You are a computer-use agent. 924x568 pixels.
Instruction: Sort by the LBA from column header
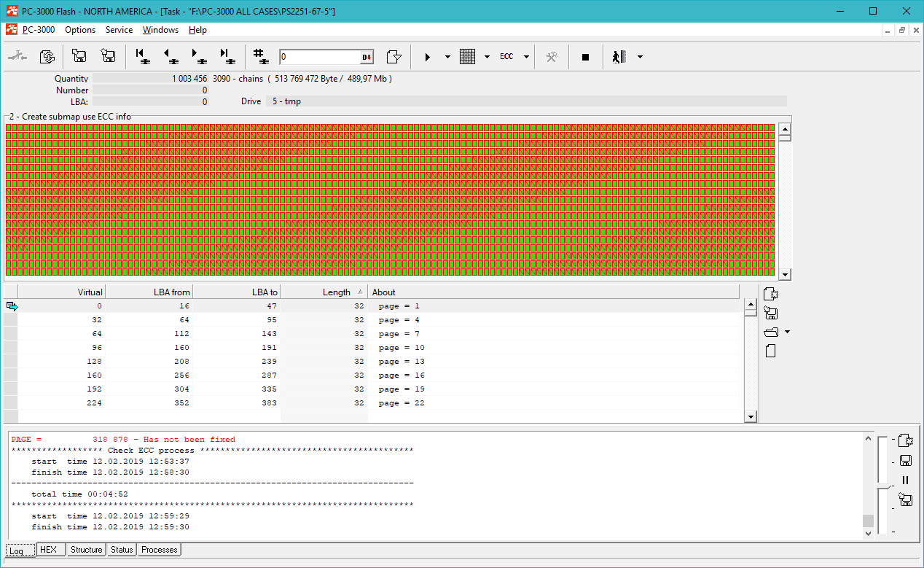click(149, 292)
